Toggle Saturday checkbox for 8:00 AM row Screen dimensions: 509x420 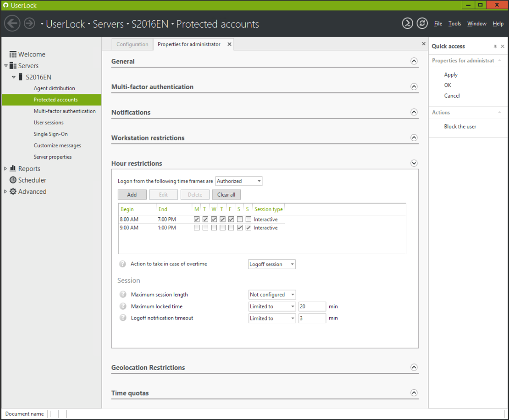pos(240,219)
